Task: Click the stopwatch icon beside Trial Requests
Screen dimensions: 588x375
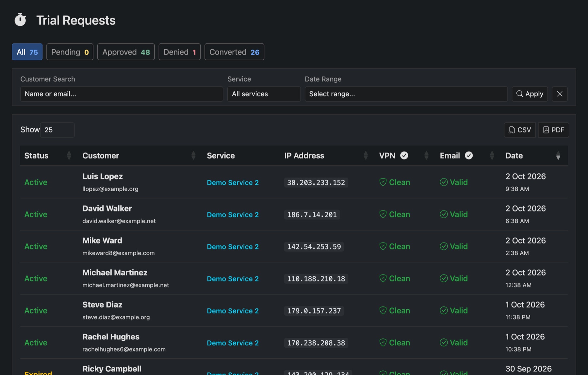Action: tap(20, 20)
